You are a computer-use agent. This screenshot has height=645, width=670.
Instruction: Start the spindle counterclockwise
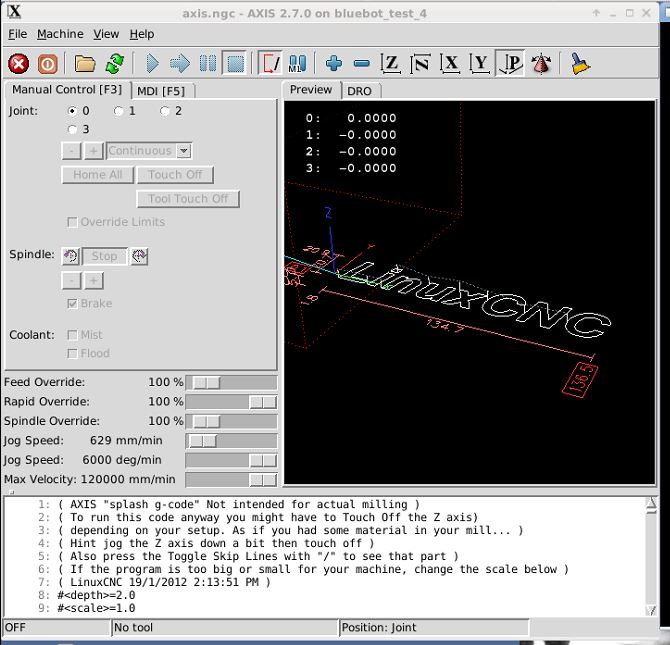[x=71, y=256]
